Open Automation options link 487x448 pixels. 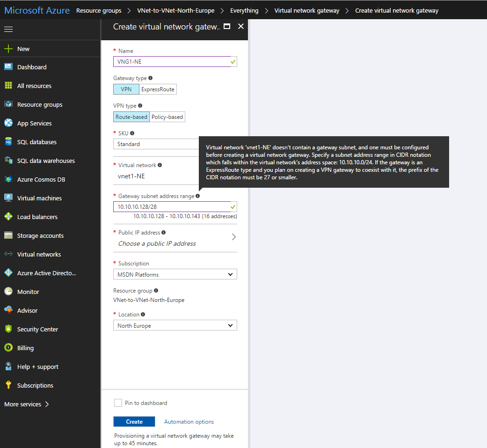click(x=189, y=422)
